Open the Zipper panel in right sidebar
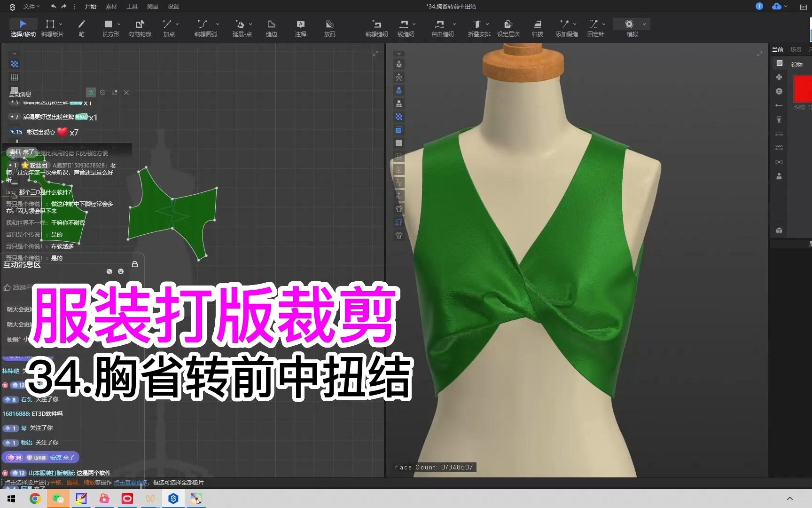The height and width of the screenshot is (508, 812). click(x=779, y=119)
